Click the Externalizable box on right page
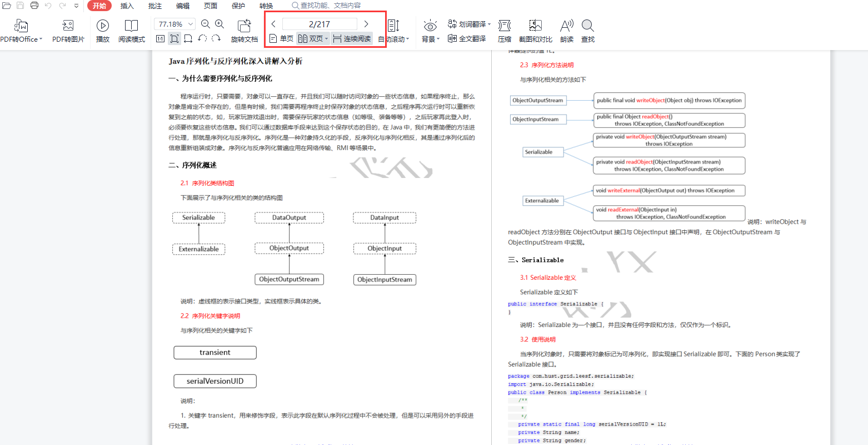This screenshot has width=868, height=445. pyautogui.click(x=542, y=201)
